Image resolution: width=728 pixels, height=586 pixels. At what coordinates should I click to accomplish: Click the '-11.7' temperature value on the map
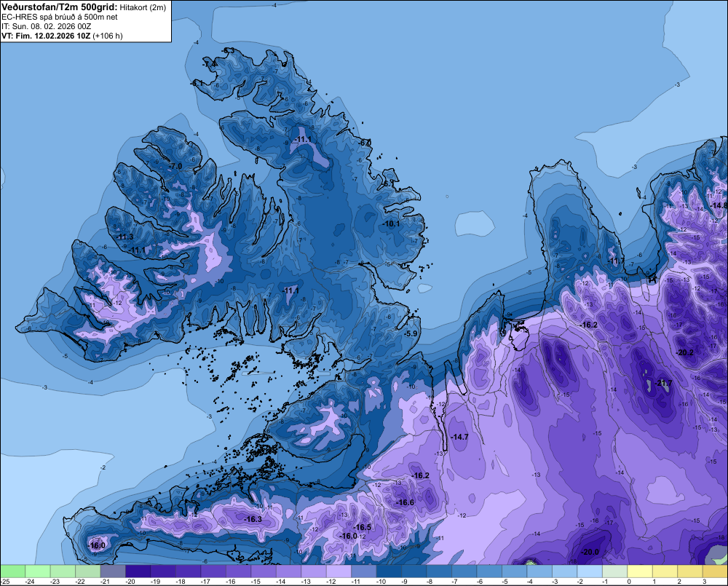(x=616, y=261)
